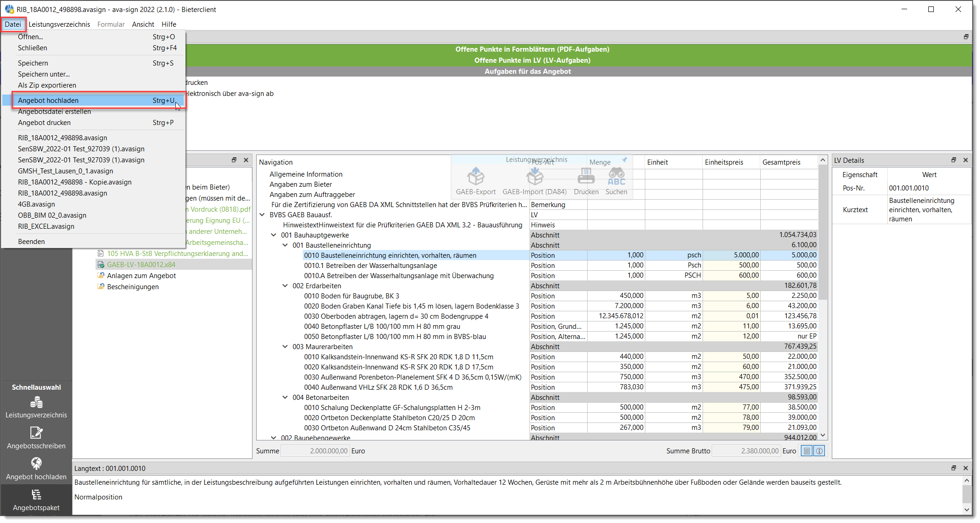Click Offene Punkte im LV header
Viewport: 980px width, 523px height.
(x=532, y=60)
